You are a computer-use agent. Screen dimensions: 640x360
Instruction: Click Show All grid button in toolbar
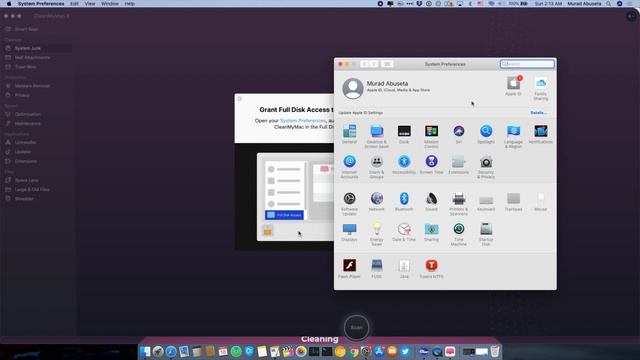click(x=387, y=64)
